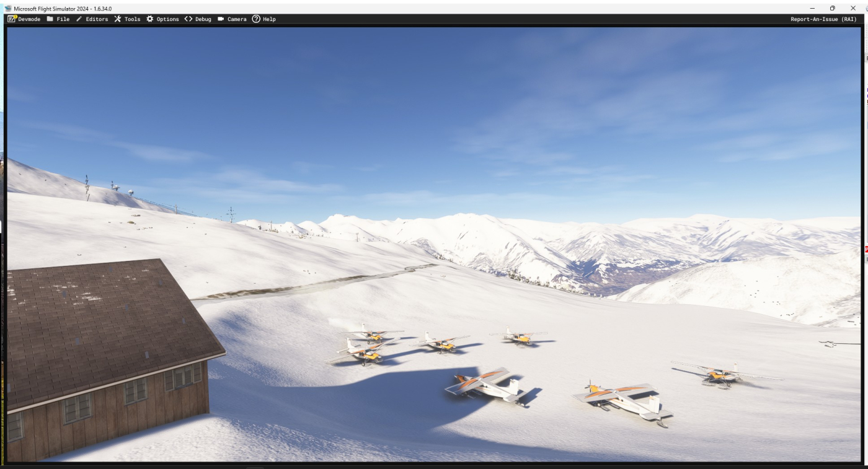Click the distant small aircraft at right edge
This screenshot has width=868, height=469.
pos(830,343)
